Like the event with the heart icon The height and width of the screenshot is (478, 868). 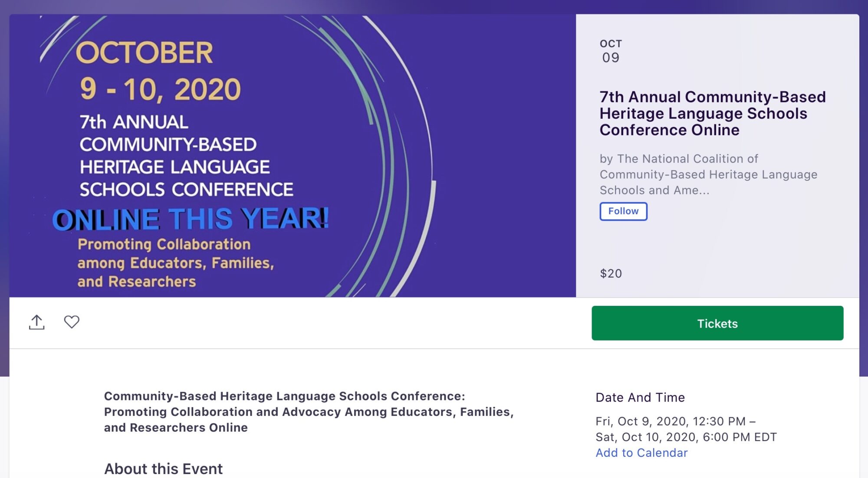(72, 322)
